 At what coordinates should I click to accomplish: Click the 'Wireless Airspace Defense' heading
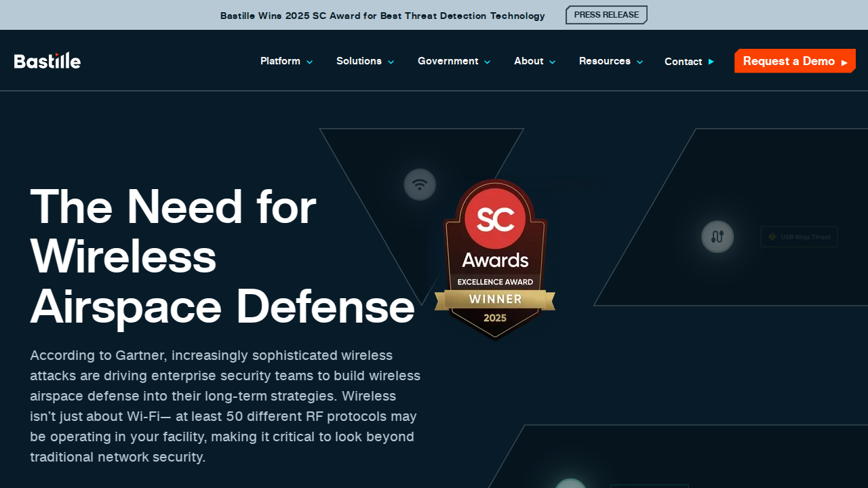click(222, 281)
